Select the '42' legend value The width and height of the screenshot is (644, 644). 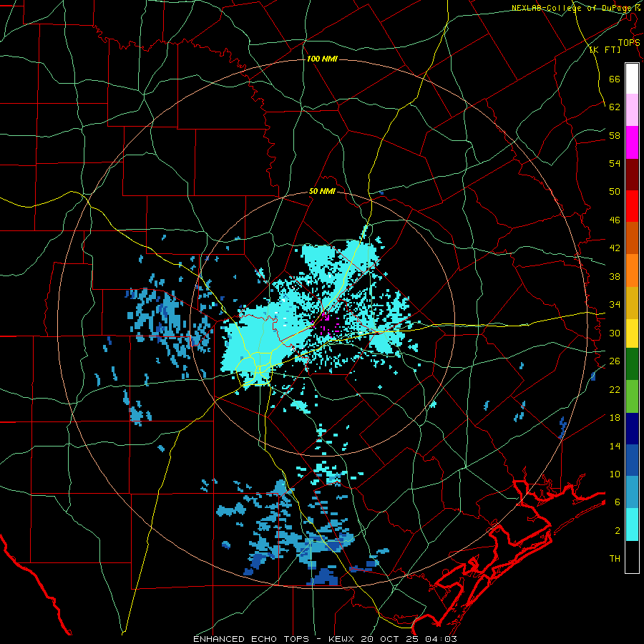[x=615, y=248]
